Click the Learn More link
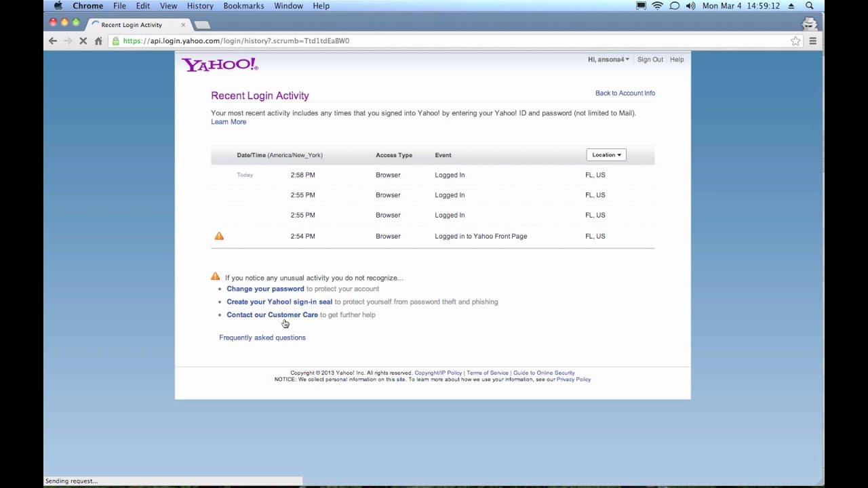The image size is (868, 488). tap(229, 122)
